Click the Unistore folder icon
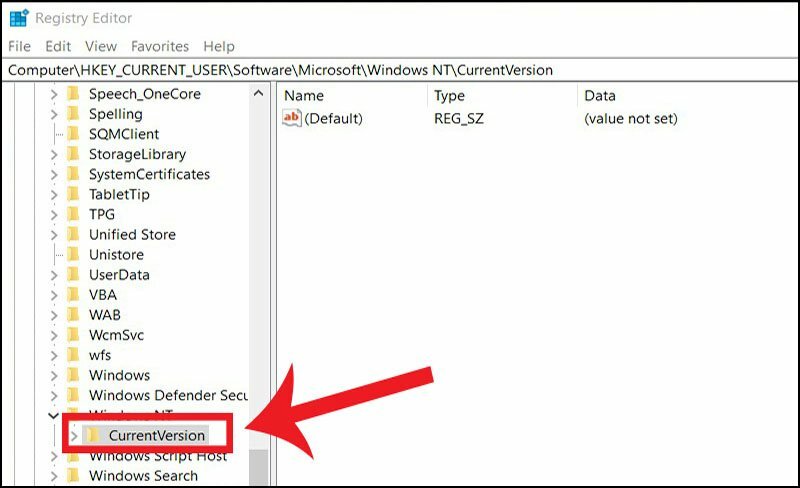The width and height of the screenshot is (800, 488). [x=73, y=254]
